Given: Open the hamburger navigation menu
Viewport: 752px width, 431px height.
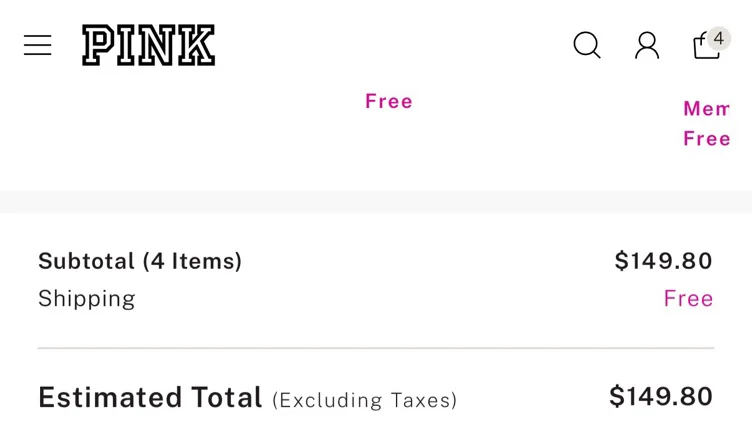Looking at the screenshot, I should point(37,45).
